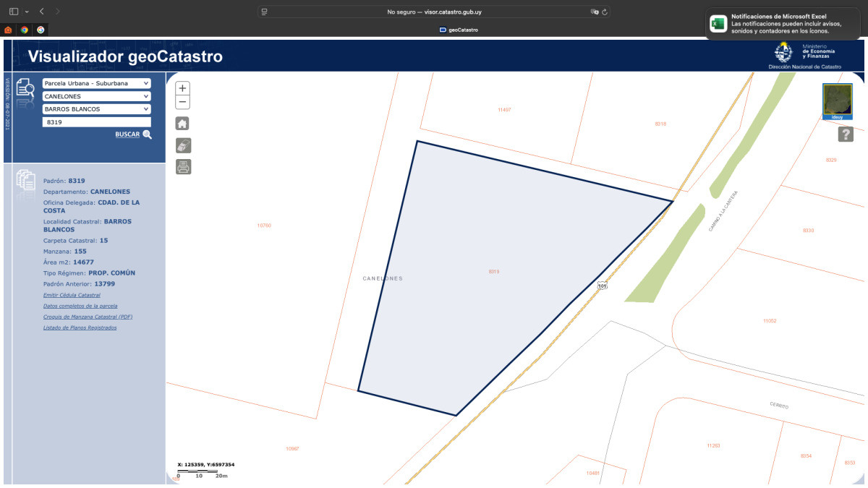Open the Parcela Urbana - Suburbana dropdown
868x488 pixels.
97,83
